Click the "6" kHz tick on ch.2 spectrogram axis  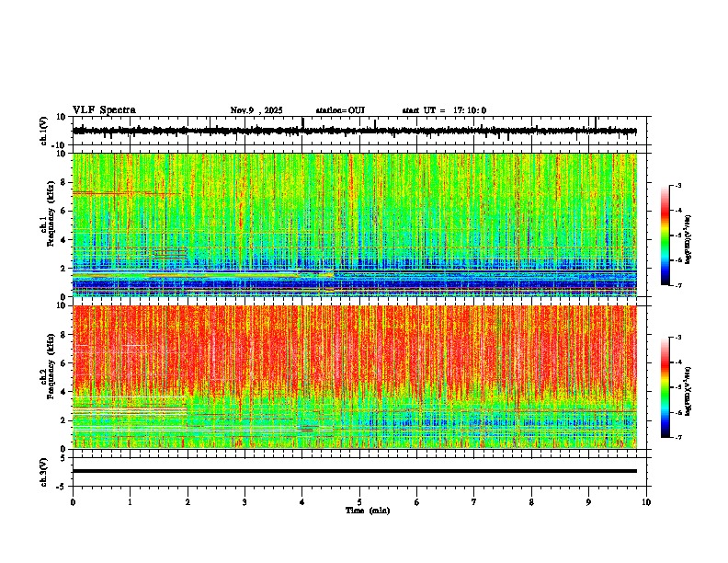coord(64,363)
